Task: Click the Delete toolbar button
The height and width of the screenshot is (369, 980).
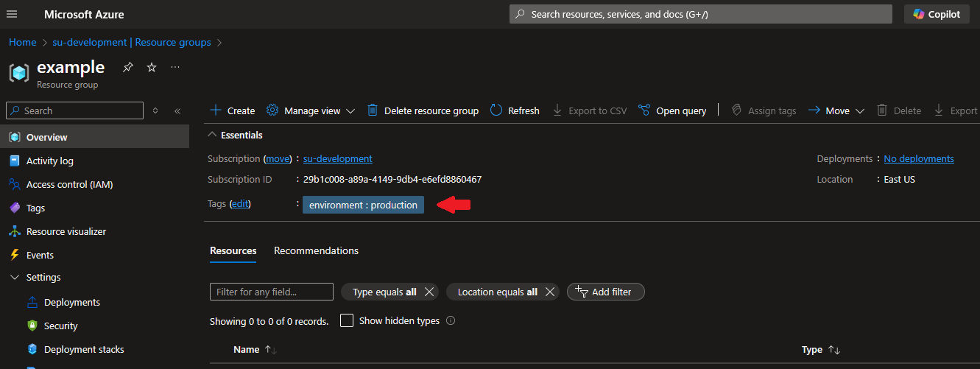Action: pos(899,110)
